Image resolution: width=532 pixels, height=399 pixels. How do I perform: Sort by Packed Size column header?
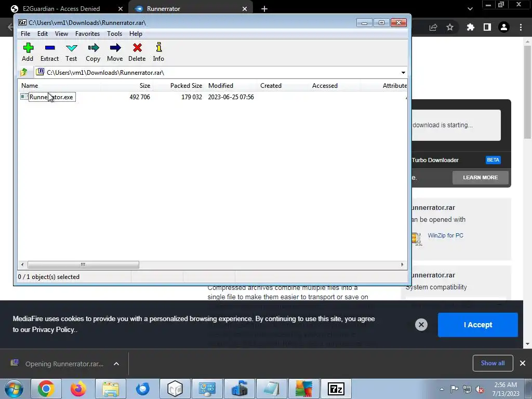click(x=179, y=86)
